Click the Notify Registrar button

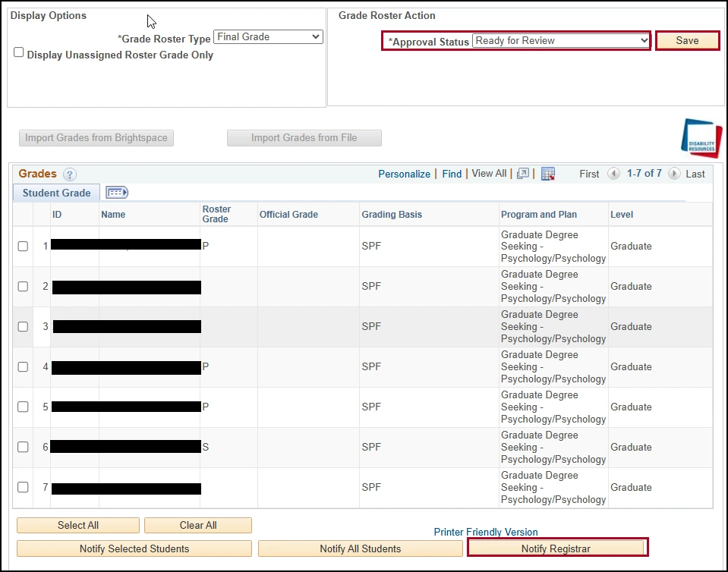coord(556,548)
